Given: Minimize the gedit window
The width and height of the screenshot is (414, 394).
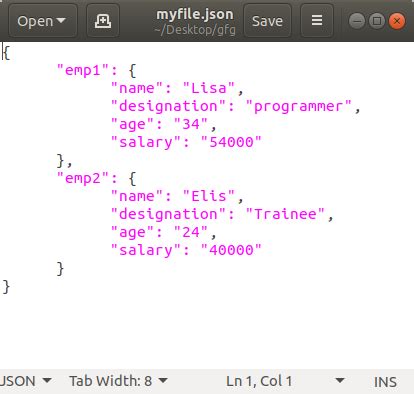Looking at the screenshot, I should point(357,21).
